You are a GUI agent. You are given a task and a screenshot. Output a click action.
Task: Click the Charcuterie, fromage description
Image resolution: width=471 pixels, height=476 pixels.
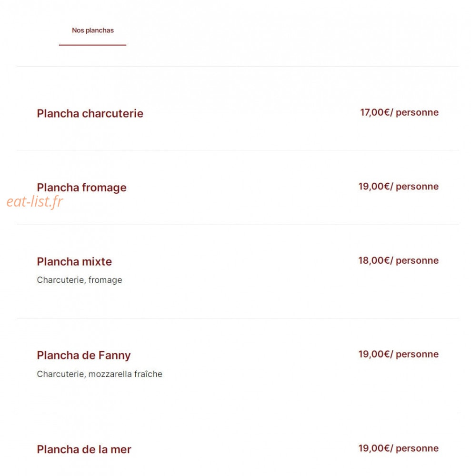point(79,280)
